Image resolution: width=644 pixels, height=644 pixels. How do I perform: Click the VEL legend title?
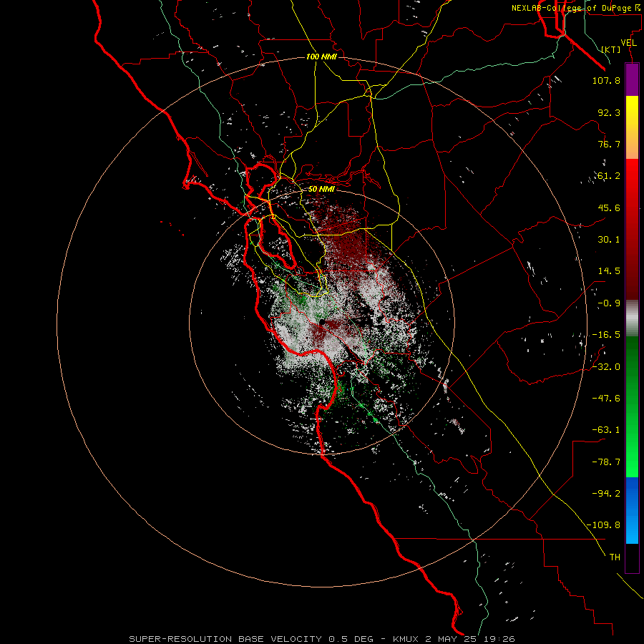pos(628,43)
